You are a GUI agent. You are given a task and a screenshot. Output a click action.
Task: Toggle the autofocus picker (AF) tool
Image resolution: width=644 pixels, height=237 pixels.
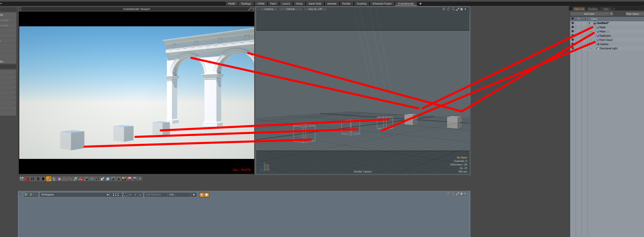pyautogui.click(x=49, y=179)
